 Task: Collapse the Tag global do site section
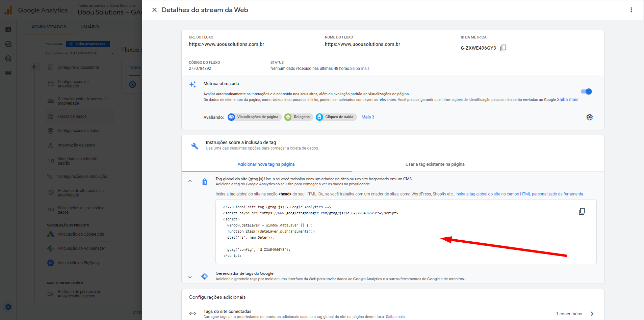click(190, 181)
